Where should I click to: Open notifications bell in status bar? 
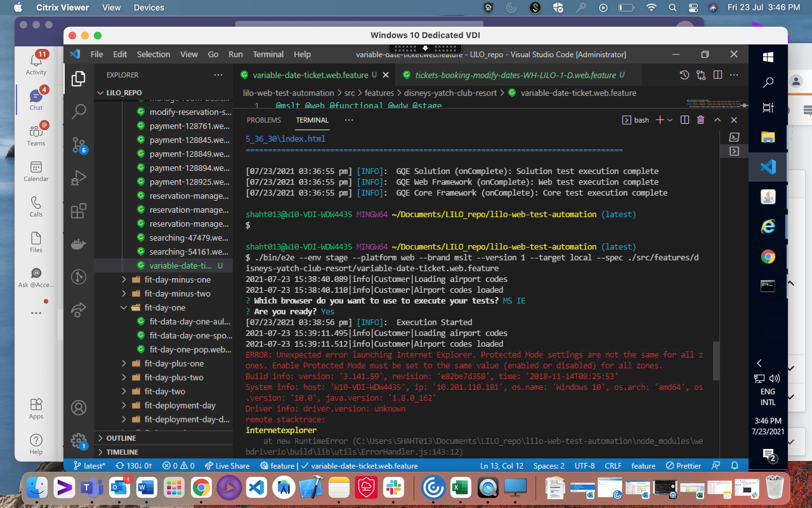point(735,466)
